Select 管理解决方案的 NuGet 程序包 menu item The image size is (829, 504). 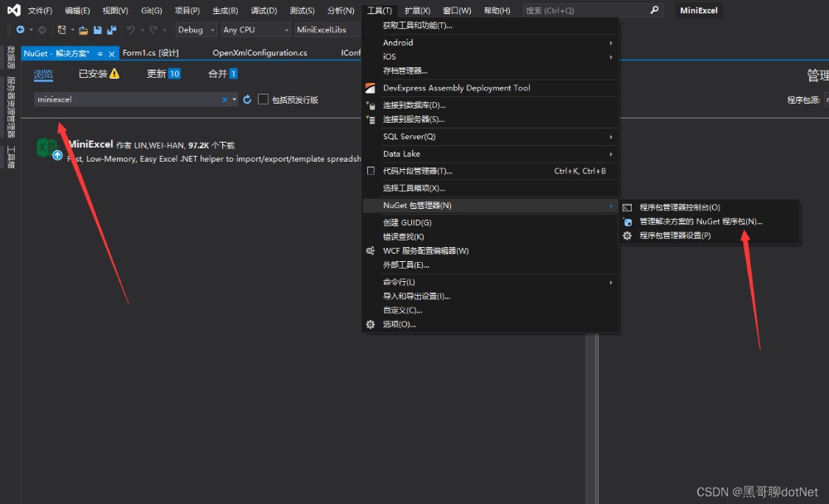click(x=701, y=221)
